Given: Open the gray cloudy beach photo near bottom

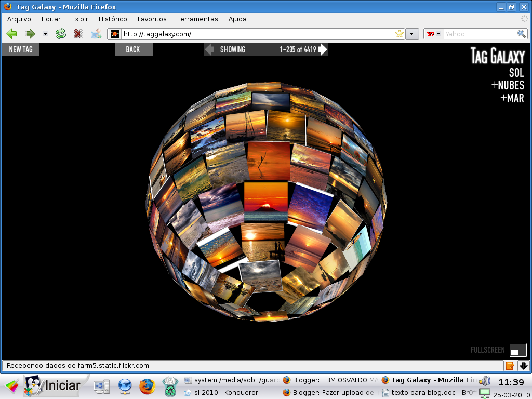Looking at the screenshot, I should 261,275.
